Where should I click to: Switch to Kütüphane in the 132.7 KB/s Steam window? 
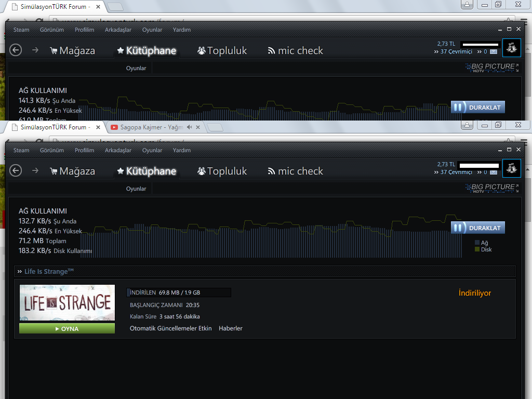(151, 171)
